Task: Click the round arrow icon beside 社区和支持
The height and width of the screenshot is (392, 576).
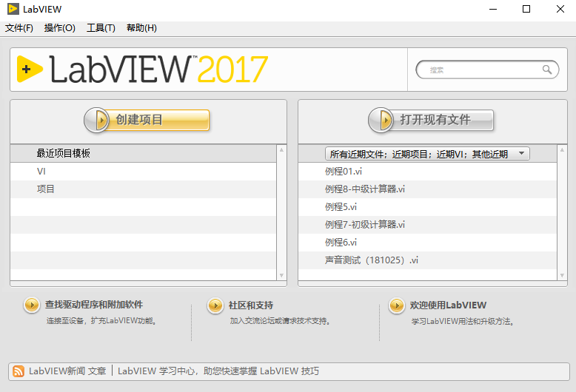Action: 215,305
